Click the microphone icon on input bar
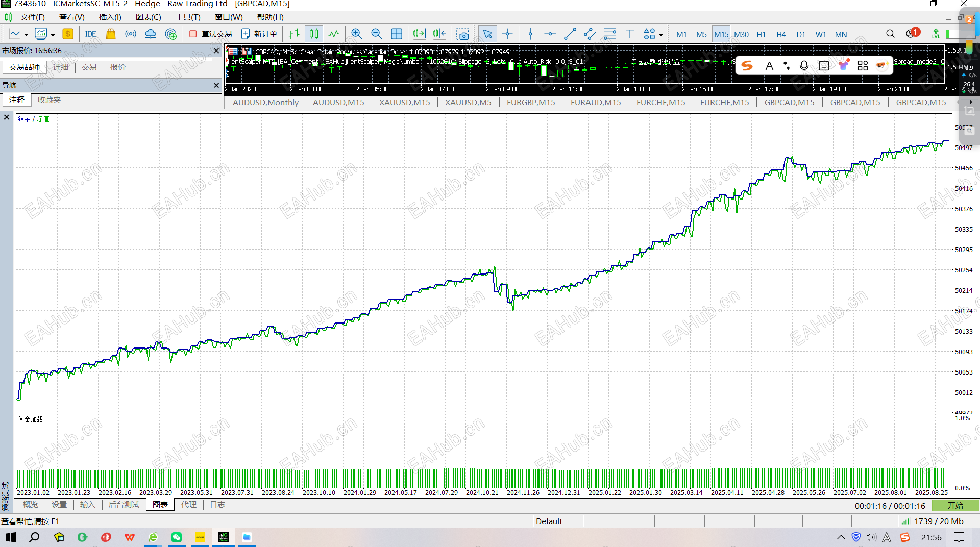Image resolution: width=980 pixels, height=547 pixels. [x=804, y=65]
